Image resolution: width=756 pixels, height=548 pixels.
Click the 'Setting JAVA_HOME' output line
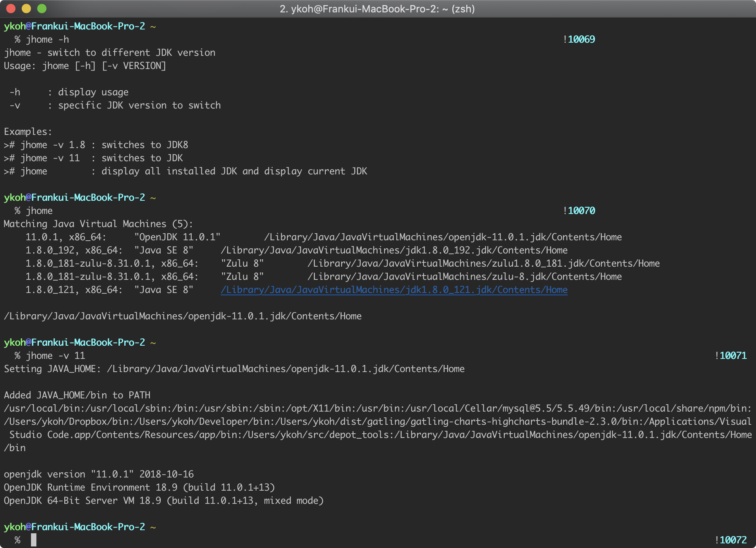[x=234, y=369]
